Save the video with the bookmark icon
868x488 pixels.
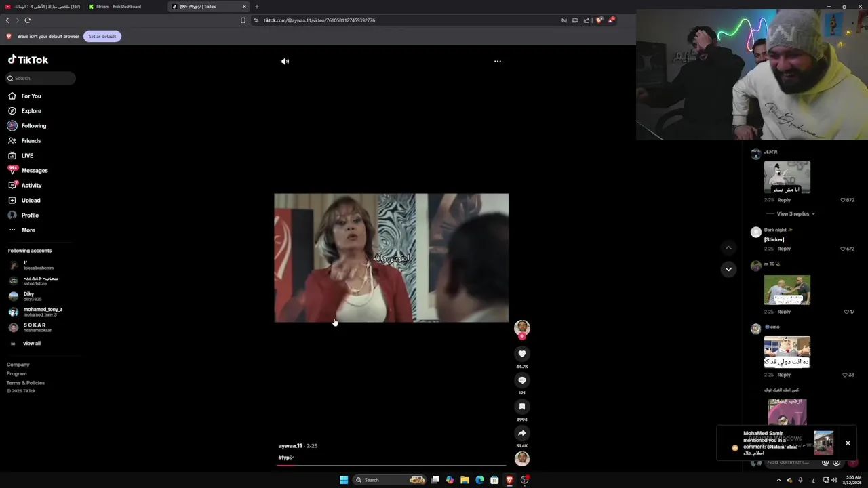pyautogui.click(x=522, y=406)
